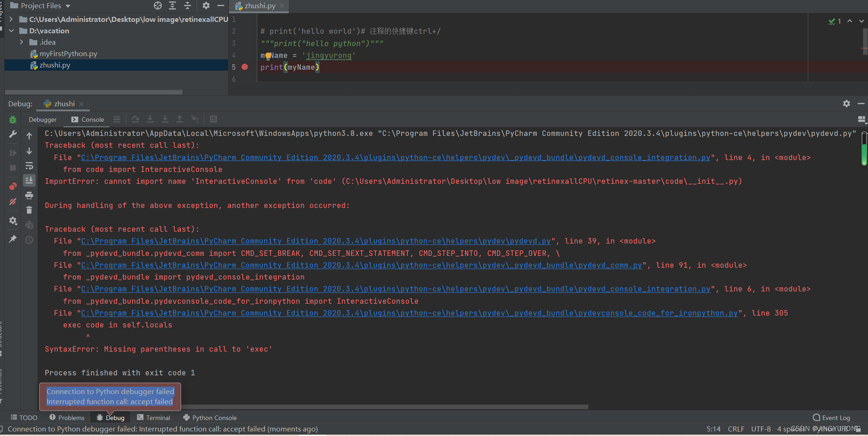This screenshot has height=436, width=868.
Task: Rerun the zhushi debug session
Action: (13, 119)
